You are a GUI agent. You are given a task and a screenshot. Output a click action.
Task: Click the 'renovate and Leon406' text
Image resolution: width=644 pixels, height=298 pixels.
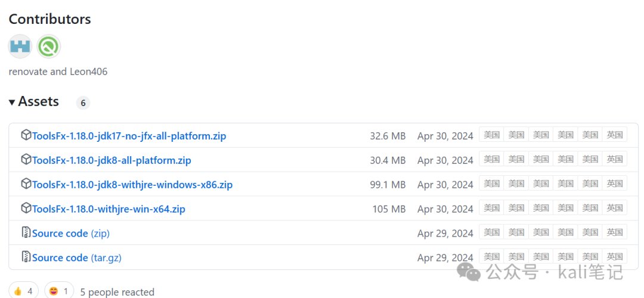pos(58,72)
